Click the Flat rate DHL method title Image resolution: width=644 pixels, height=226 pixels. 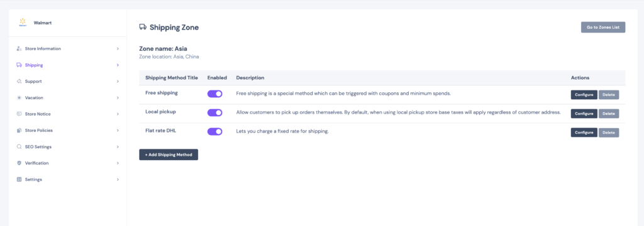pyautogui.click(x=161, y=131)
